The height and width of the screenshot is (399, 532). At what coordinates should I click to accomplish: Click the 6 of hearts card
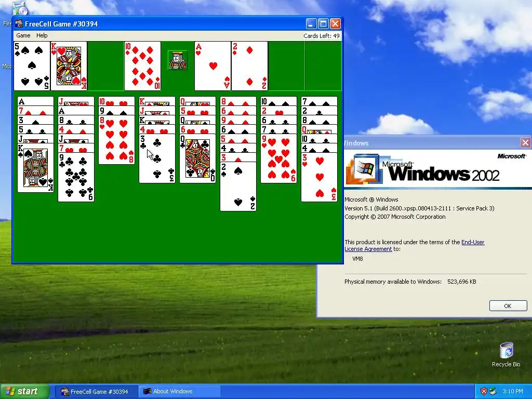click(197, 129)
